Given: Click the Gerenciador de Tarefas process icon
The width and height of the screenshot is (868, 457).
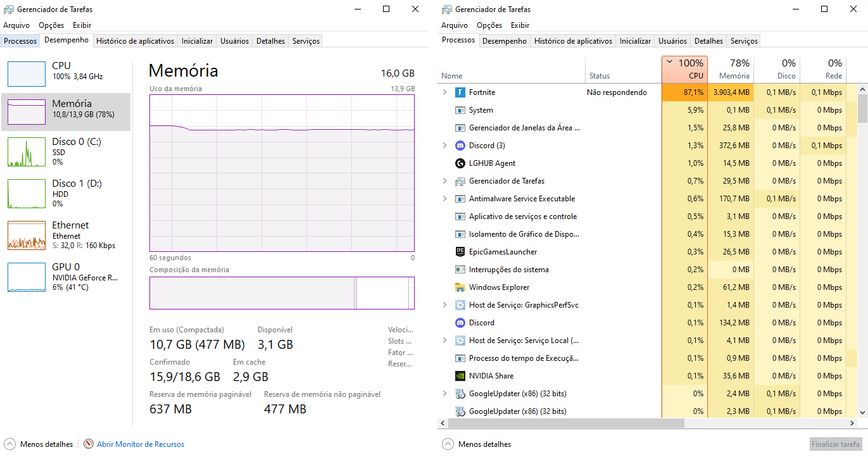Looking at the screenshot, I should (460, 181).
